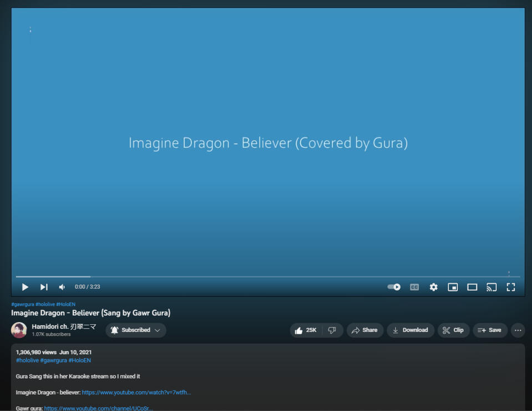532x411 pixels.
Task: Like the video with 25K likes
Action: click(x=306, y=330)
